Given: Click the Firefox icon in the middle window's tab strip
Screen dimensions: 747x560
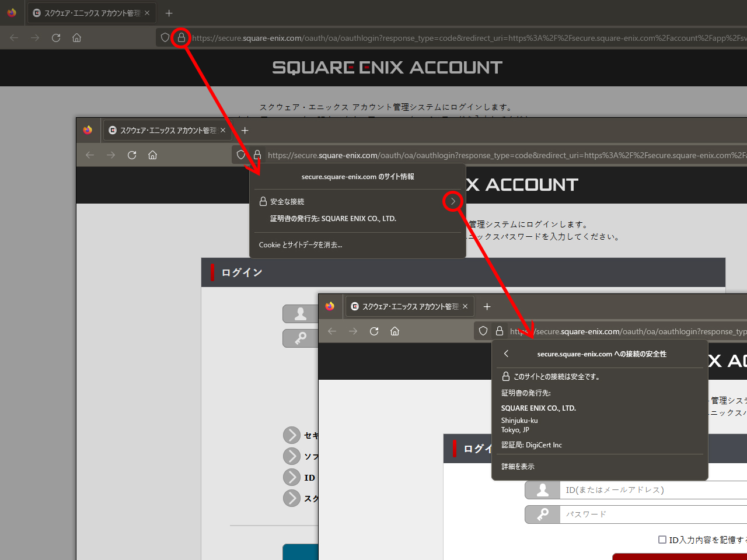Looking at the screenshot, I should click(88, 129).
